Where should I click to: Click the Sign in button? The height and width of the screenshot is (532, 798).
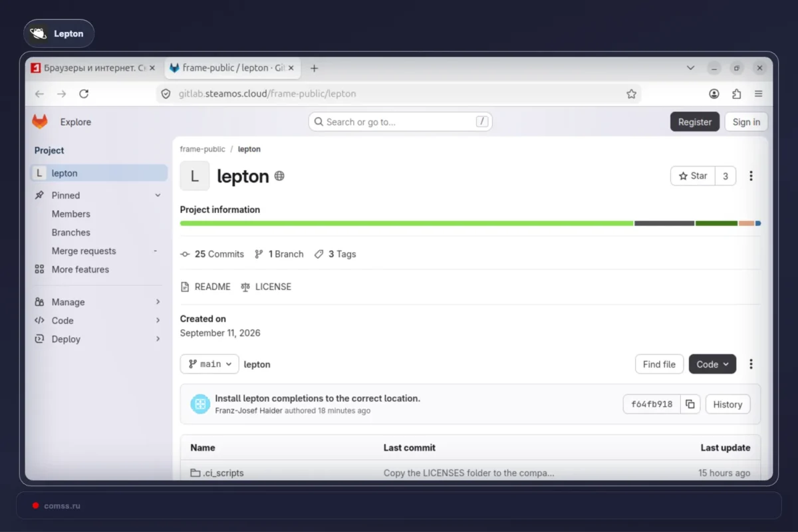[746, 122]
